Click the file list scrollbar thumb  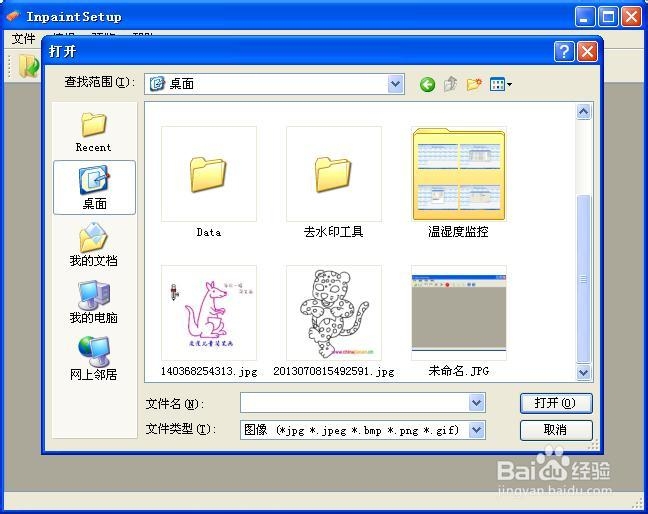pos(584,280)
